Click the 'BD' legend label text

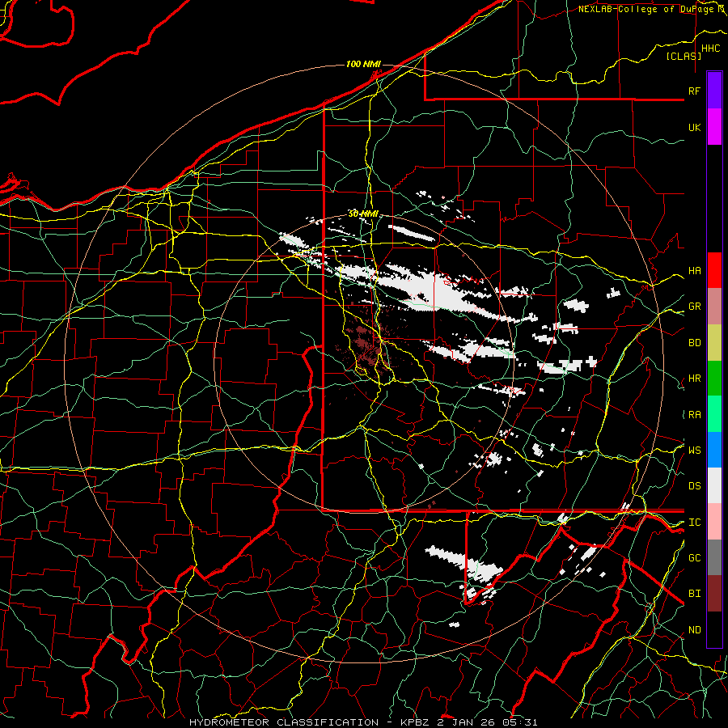694,343
